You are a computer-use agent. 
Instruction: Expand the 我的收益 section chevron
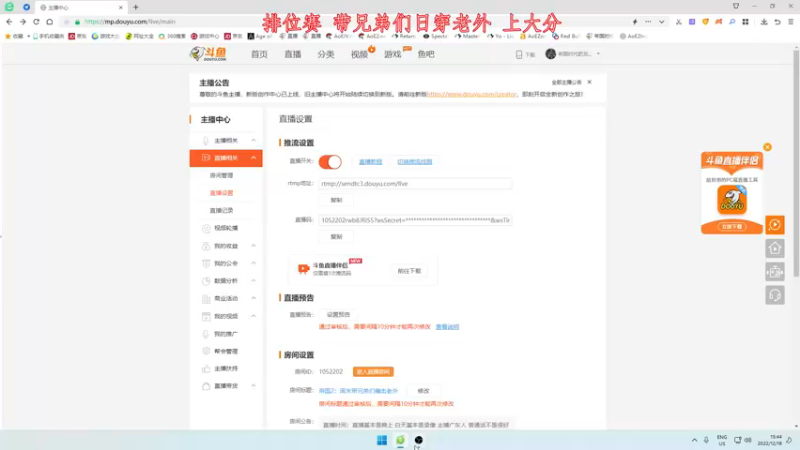(x=254, y=246)
